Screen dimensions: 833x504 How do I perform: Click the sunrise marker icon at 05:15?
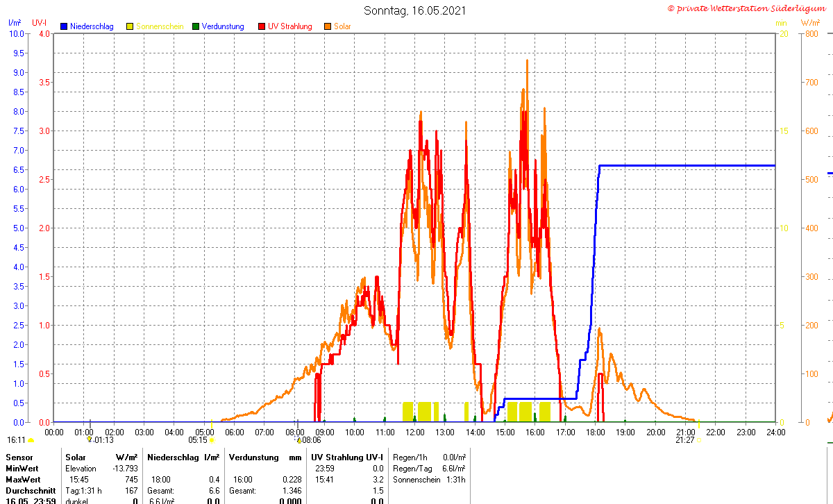point(212,440)
